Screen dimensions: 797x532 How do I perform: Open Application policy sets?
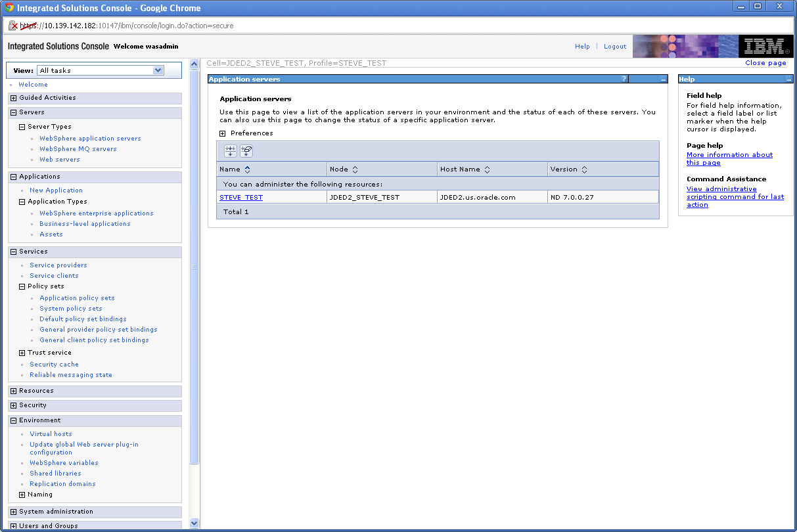[77, 298]
